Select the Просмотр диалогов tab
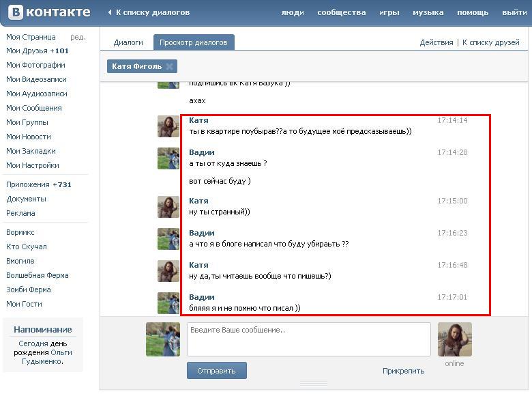The width and height of the screenshot is (532, 394). click(x=194, y=42)
